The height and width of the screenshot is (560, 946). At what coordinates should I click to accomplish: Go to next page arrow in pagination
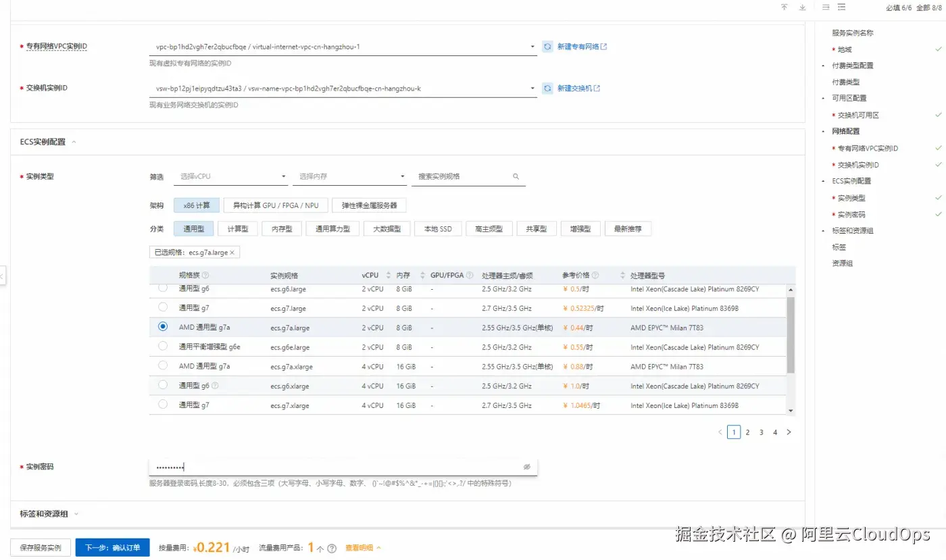pos(789,432)
